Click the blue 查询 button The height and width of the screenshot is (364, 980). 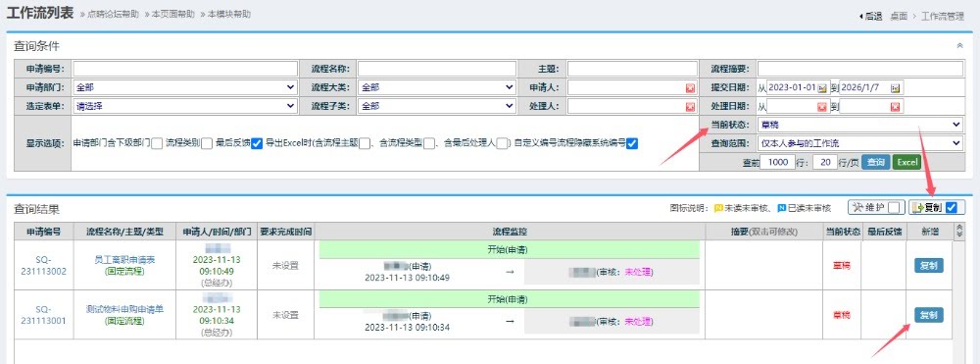(x=875, y=162)
